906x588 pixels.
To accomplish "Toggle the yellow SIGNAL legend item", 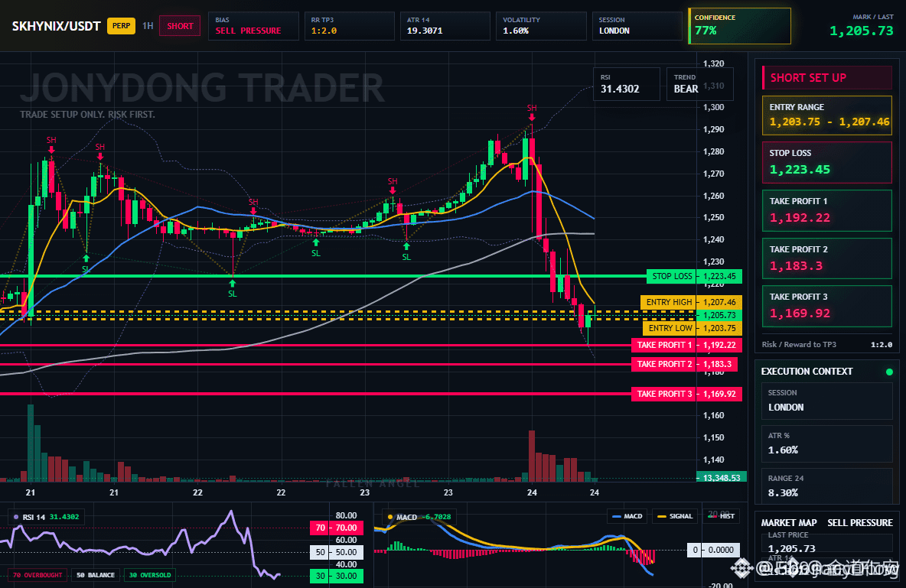I will pyautogui.click(x=675, y=516).
